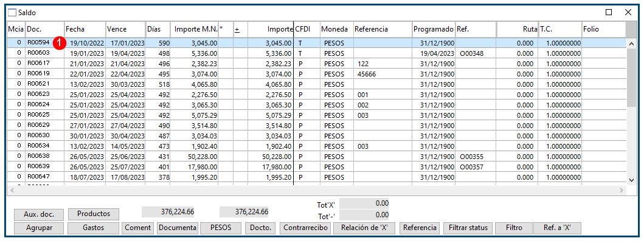Click the Mcia column header
Screen dimensions: 644x241
tap(16, 29)
